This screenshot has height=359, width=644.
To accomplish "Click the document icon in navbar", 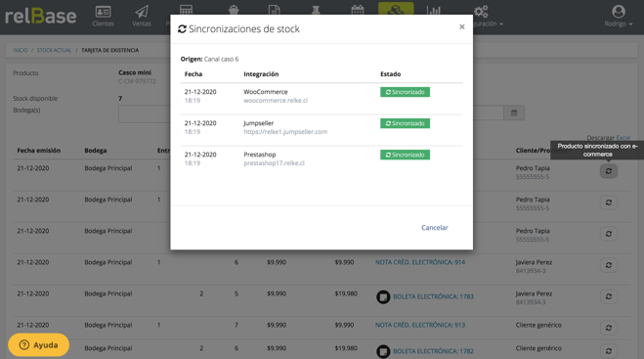I will (274, 10).
